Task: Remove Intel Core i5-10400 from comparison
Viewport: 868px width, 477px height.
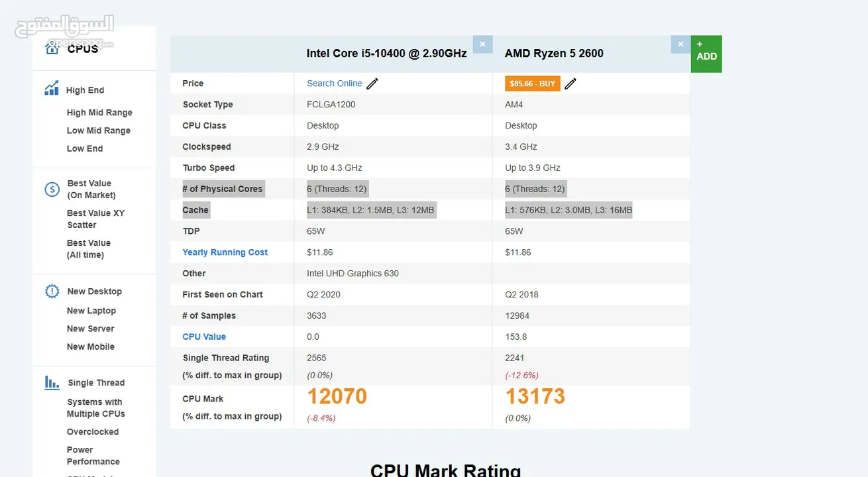Action: pos(482,44)
